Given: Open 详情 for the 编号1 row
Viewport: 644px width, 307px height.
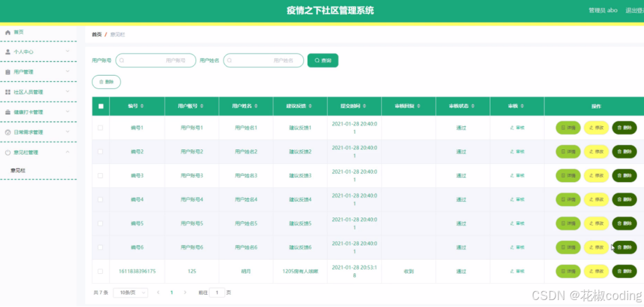Looking at the screenshot, I should point(568,128).
